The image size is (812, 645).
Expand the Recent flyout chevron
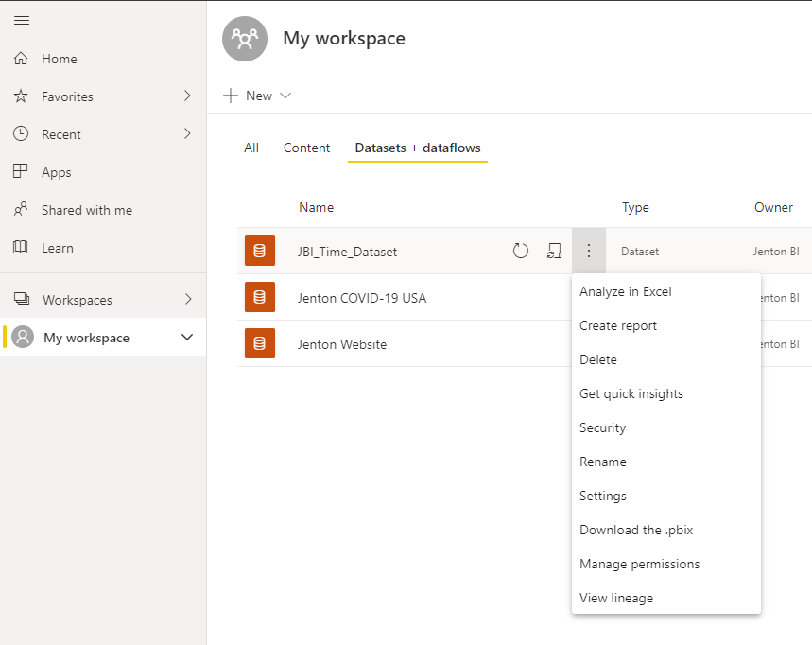coord(187,133)
